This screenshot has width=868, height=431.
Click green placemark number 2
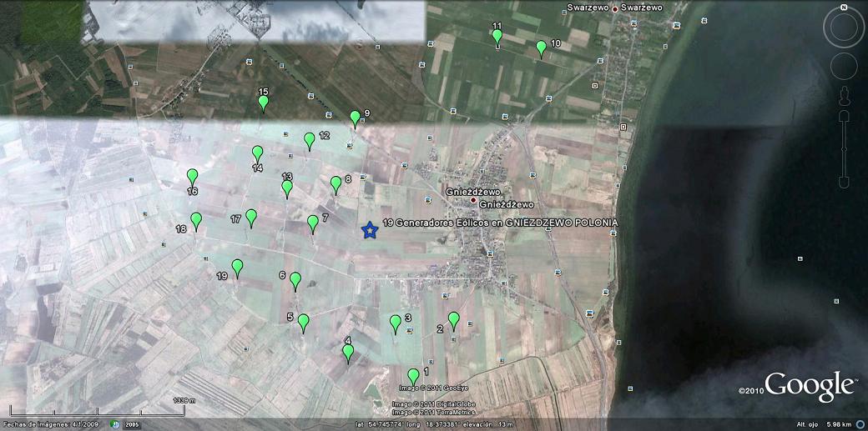point(454,320)
